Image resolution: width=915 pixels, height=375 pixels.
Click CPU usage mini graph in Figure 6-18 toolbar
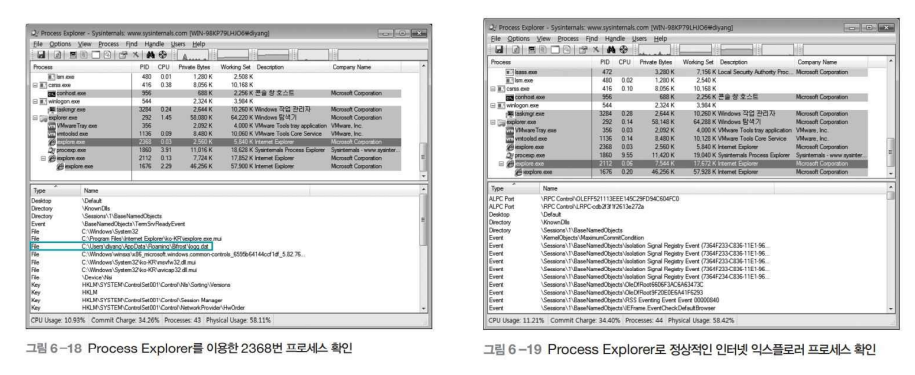point(193,55)
